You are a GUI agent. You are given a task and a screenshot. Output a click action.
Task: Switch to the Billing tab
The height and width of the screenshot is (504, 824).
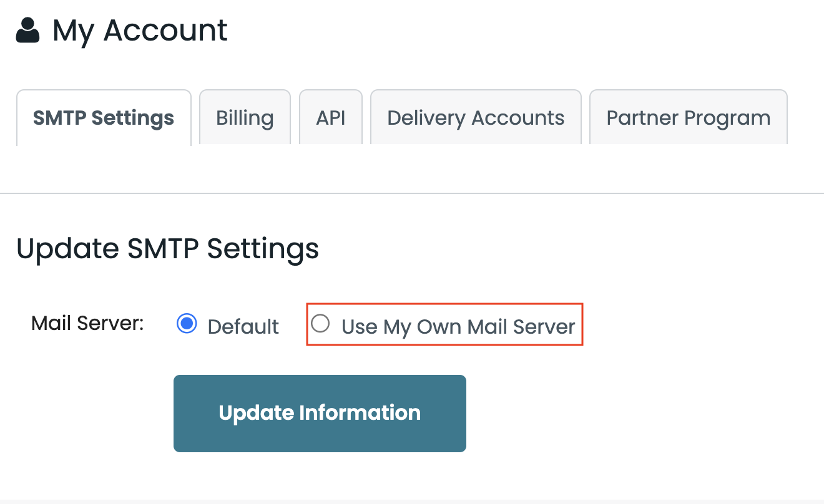[x=245, y=117]
